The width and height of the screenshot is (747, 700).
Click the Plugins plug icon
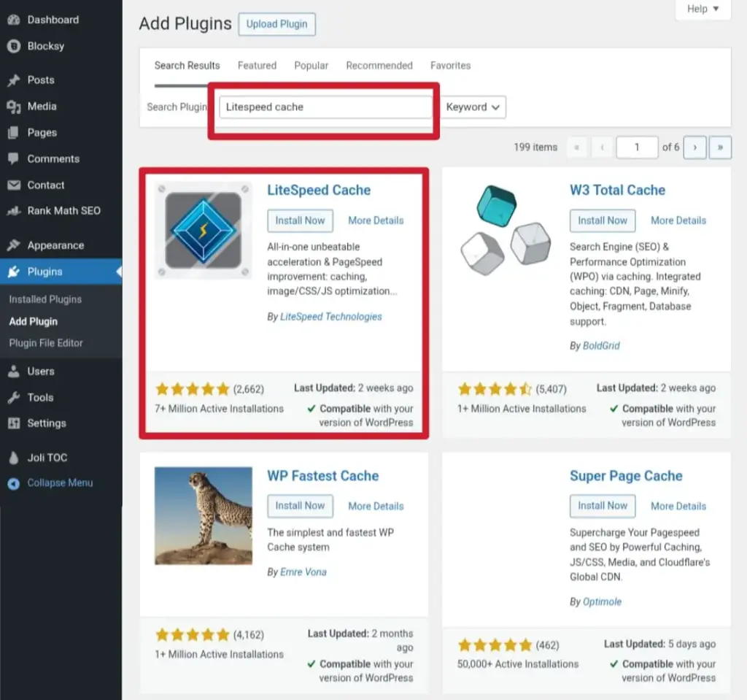14,272
